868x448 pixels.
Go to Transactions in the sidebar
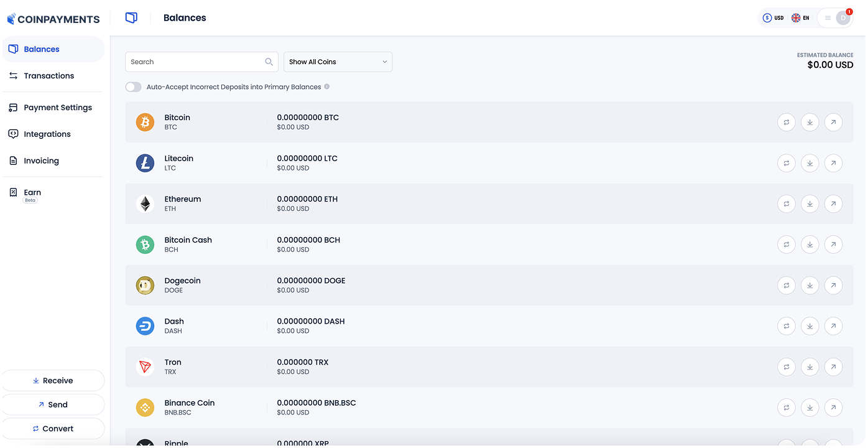(48, 76)
